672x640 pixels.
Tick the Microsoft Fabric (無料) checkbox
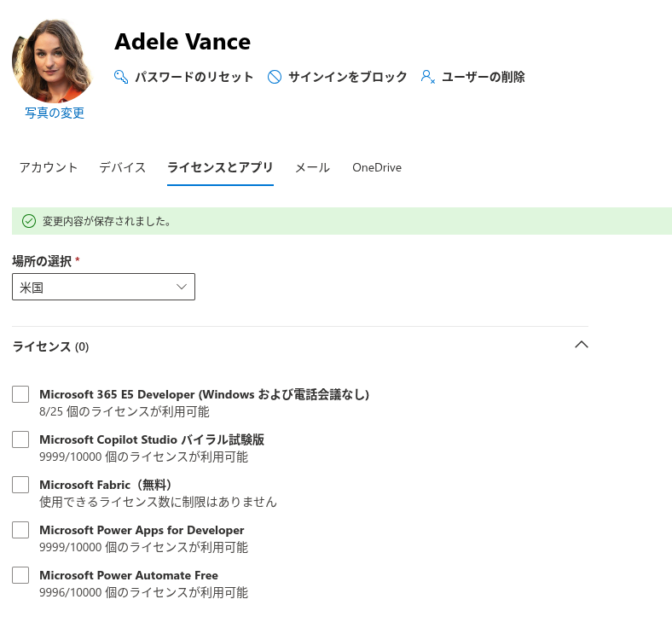(20, 485)
